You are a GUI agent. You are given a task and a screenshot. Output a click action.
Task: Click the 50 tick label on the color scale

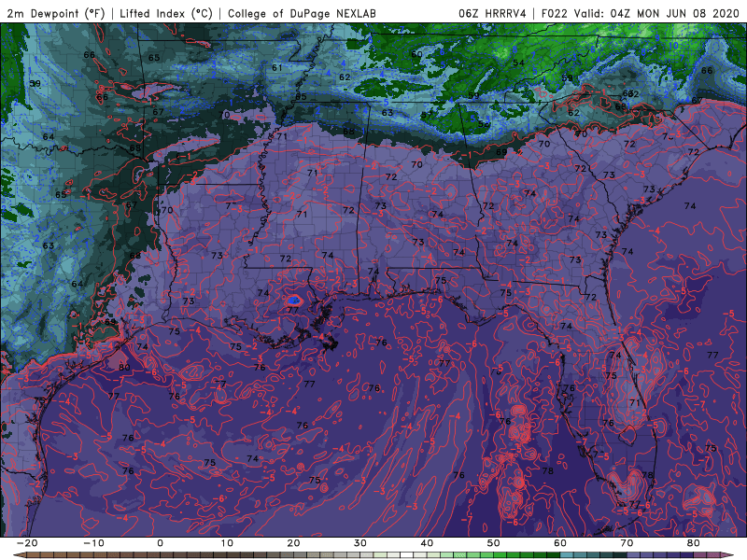[x=494, y=543]
